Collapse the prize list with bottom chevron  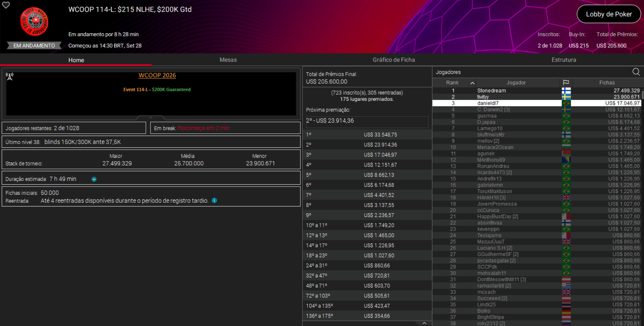424,323
